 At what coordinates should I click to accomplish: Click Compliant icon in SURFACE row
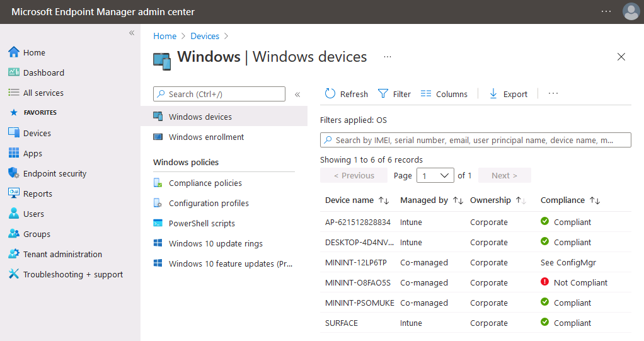(x=544, y=322)
